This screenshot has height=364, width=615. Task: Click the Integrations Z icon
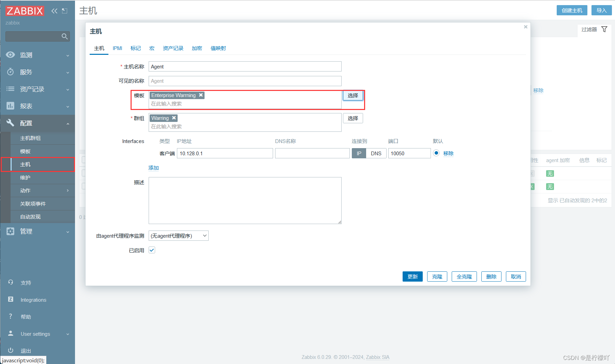[x=11, y=299]
